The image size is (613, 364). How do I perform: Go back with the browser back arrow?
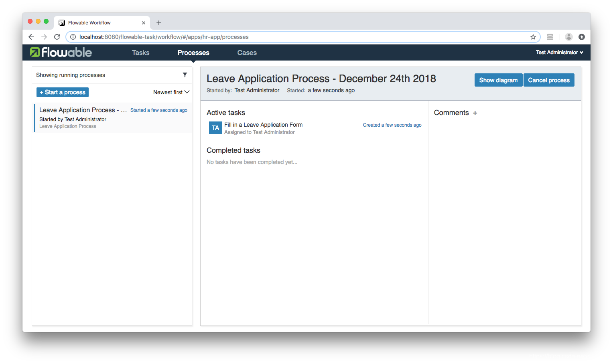31,37
